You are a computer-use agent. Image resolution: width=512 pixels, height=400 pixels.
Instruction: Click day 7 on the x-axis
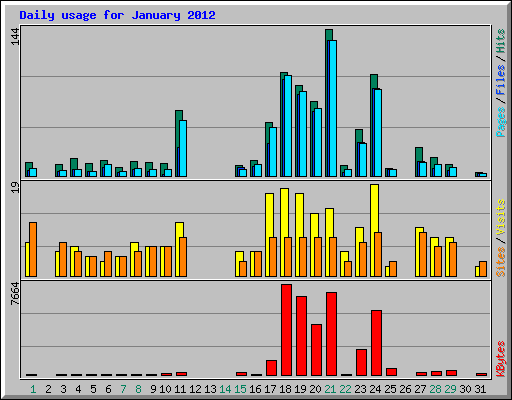tap(123, 389)
